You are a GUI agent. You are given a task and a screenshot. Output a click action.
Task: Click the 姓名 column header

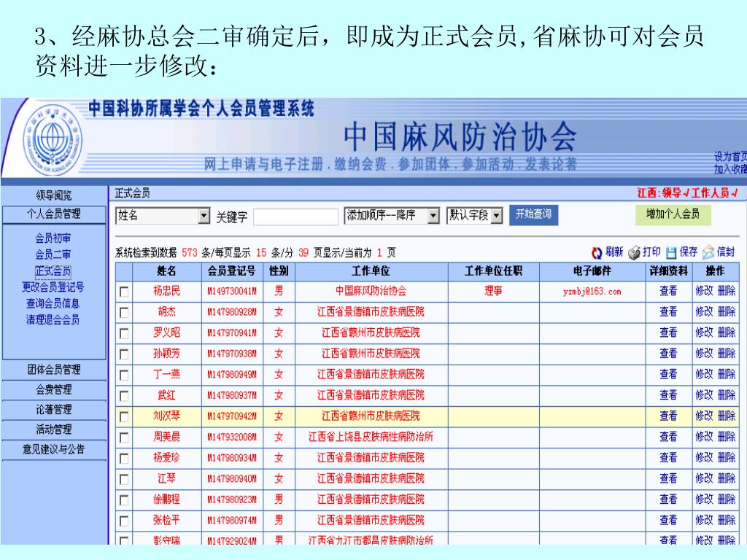tap(167, 271)
